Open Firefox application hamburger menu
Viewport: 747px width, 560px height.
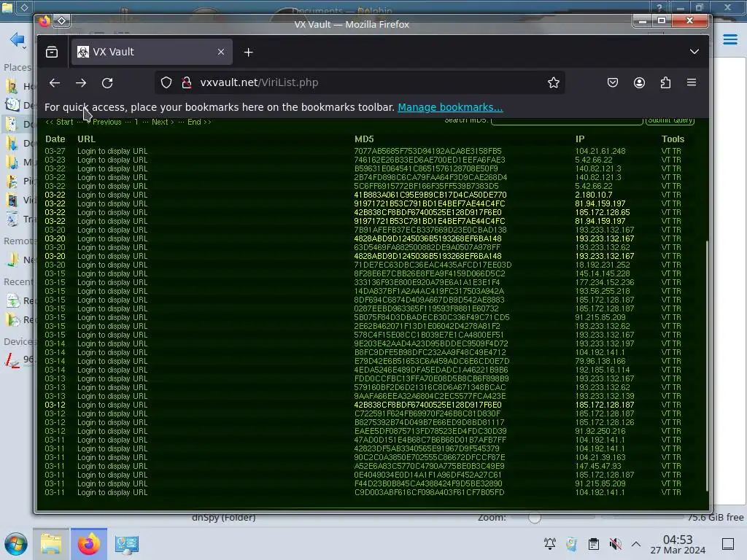click(692, 83)
